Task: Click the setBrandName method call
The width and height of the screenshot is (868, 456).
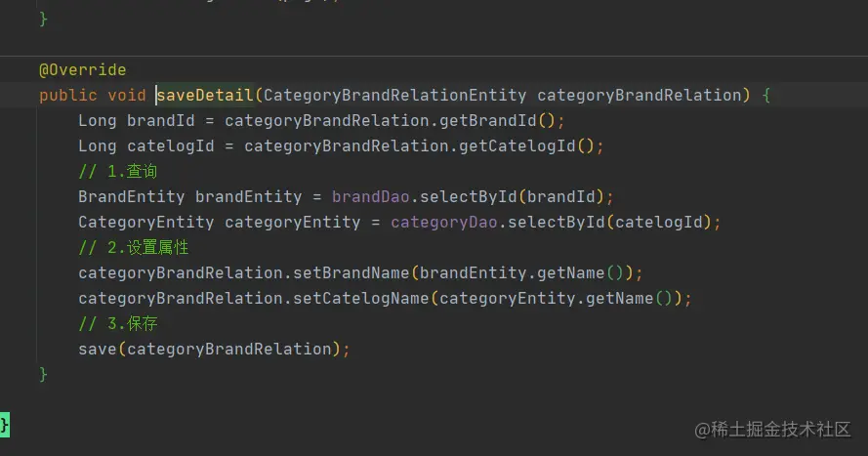Action: coord(351,272)
